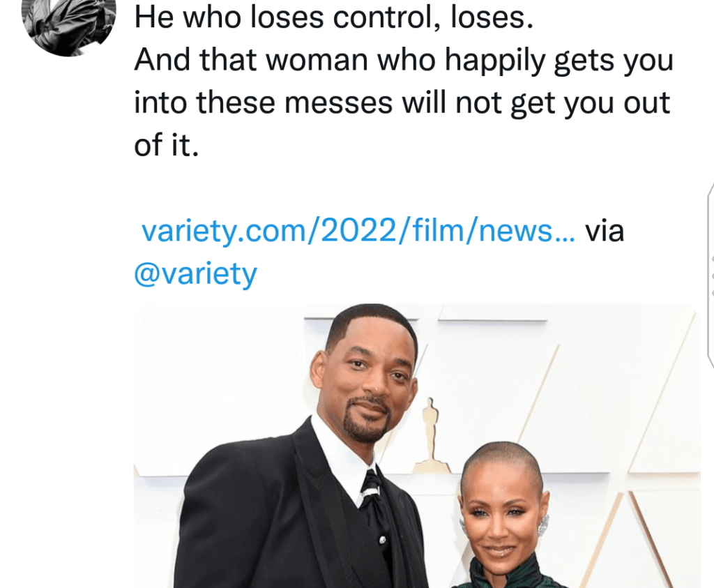Open the tweet author's circular profile picture
Image resolution: width=714 pixels, height=588 pixels.
coord(69,18)
